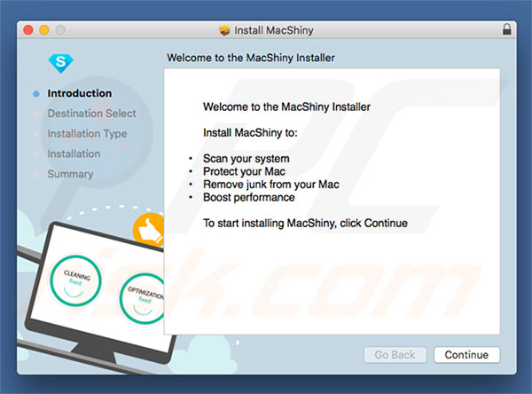Image resolution: width=532 pixels, height=394 pixels.
Task: Click the Optimization fixed circle
Action: (143, 298)
